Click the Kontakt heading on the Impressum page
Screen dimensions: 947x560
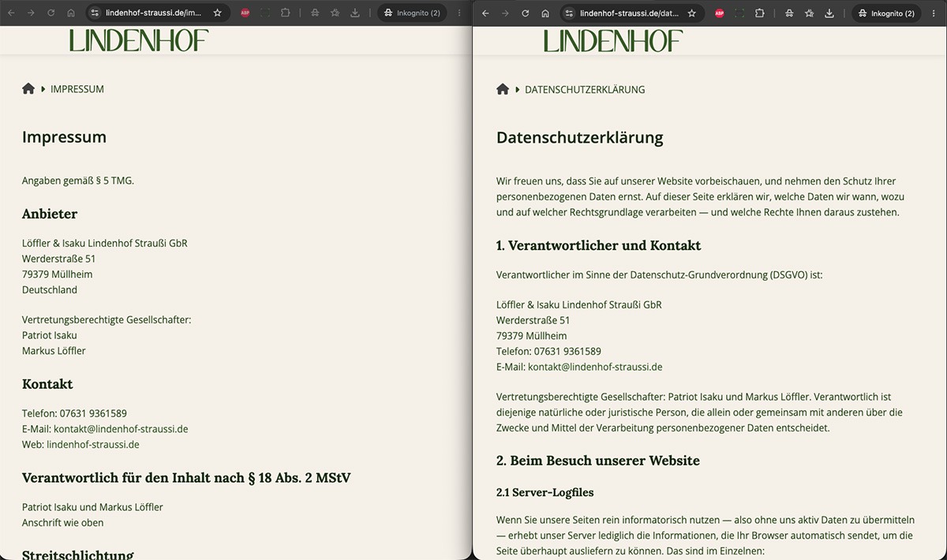click(47, 384)
